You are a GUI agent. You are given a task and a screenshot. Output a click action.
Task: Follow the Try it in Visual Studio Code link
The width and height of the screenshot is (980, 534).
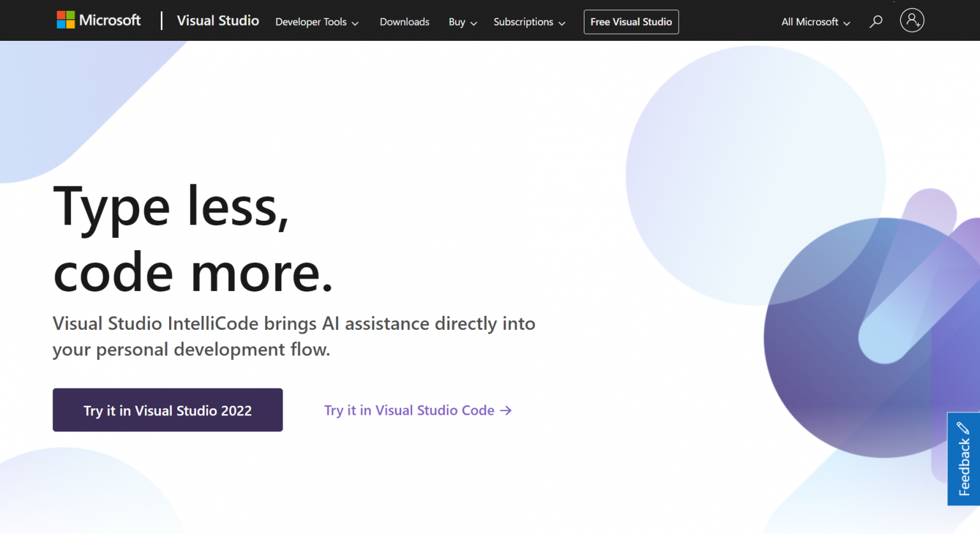[x=409, y=410]
